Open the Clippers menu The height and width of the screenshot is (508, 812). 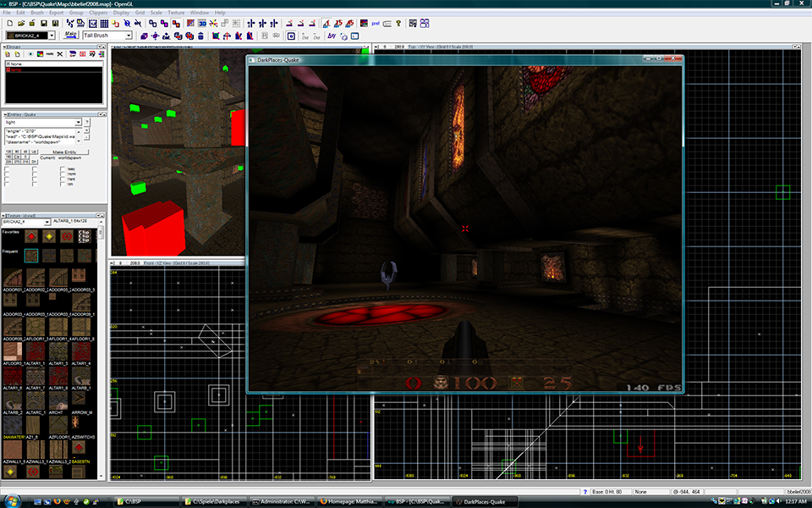100,14
